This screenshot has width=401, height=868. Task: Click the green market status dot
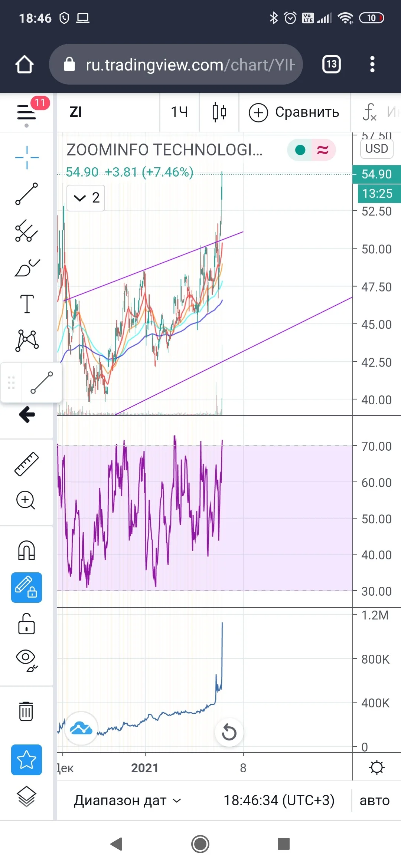[300, 150]
